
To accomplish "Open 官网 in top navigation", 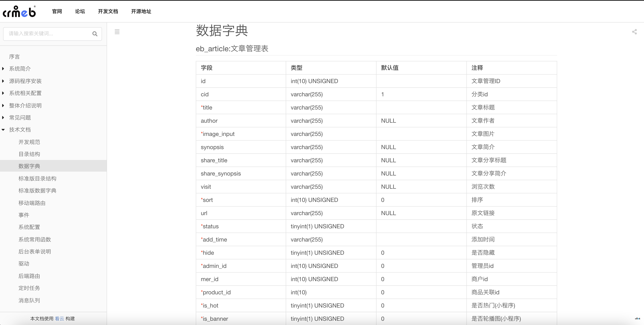I will pos(57,11).
